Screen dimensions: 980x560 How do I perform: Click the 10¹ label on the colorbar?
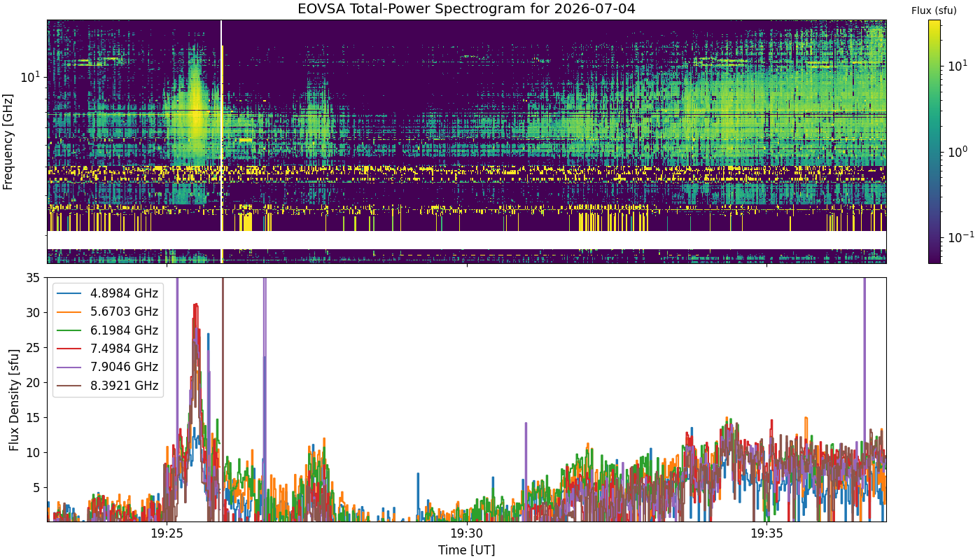[958, 66]
